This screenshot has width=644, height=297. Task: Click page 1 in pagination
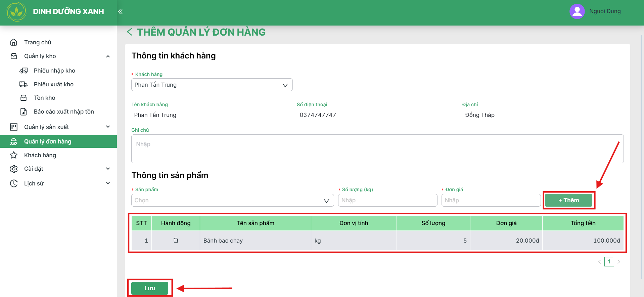(609, 262)
